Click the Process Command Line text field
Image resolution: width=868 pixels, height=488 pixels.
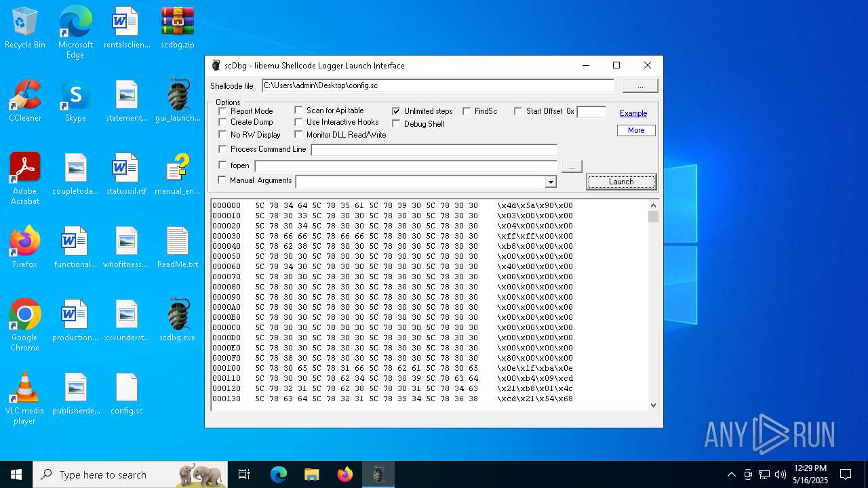(434, 150)
